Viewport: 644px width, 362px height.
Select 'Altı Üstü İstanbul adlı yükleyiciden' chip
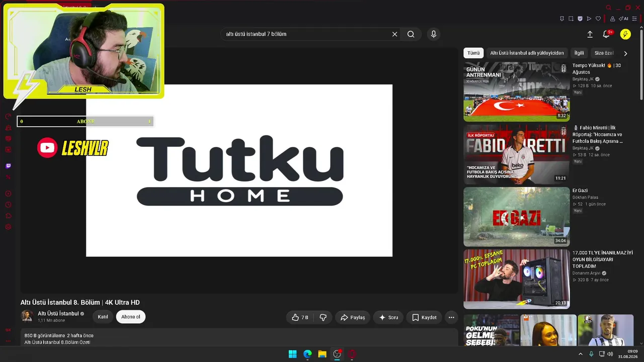527,53
